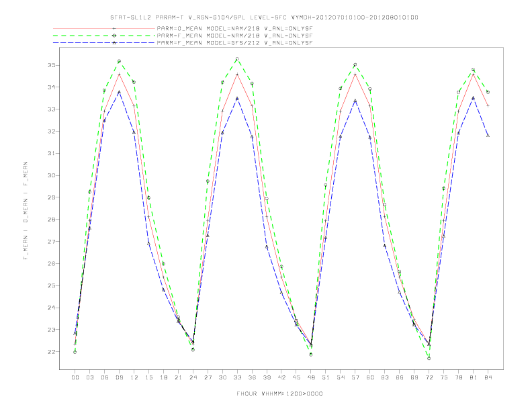532x411 pixels.
Task: Click the green circle marker in the legend
Action: pos(114,36)
